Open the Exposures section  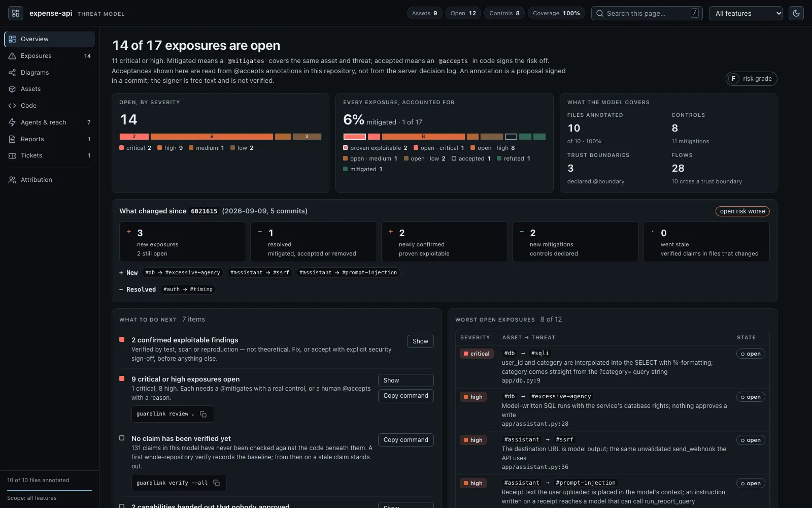[x=49, y=56]
